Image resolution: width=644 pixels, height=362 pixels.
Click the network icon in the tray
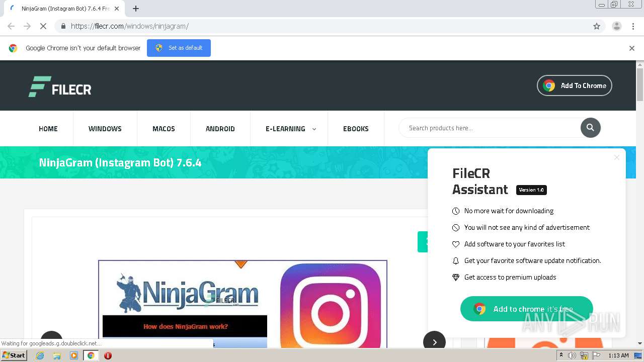tap(584, 355)
